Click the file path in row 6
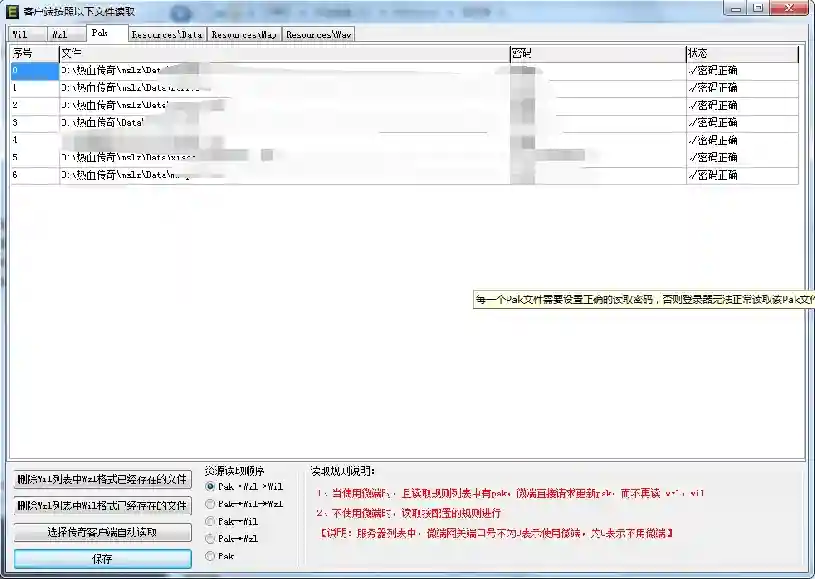The image size is (815, 579). point(125,175)
